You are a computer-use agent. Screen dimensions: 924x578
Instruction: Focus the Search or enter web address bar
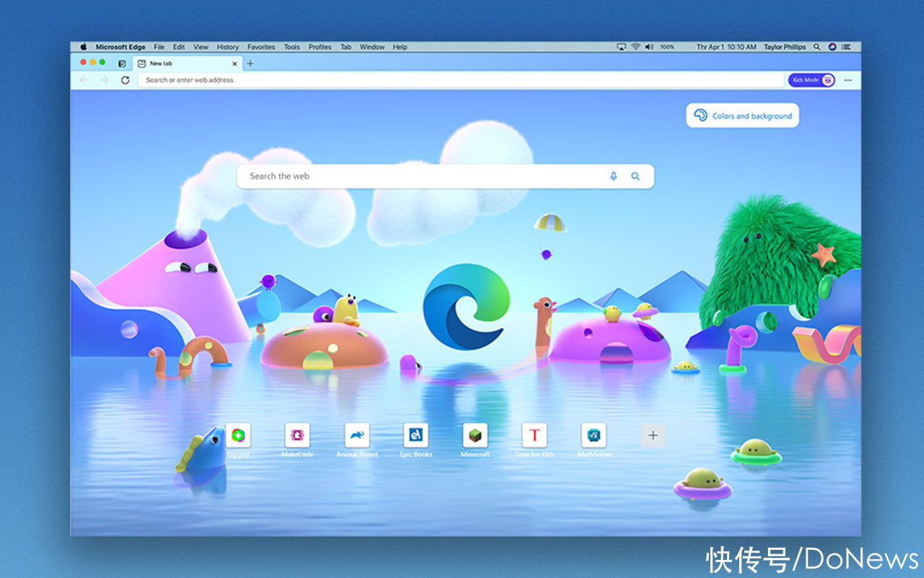click(x=461, y=80)
